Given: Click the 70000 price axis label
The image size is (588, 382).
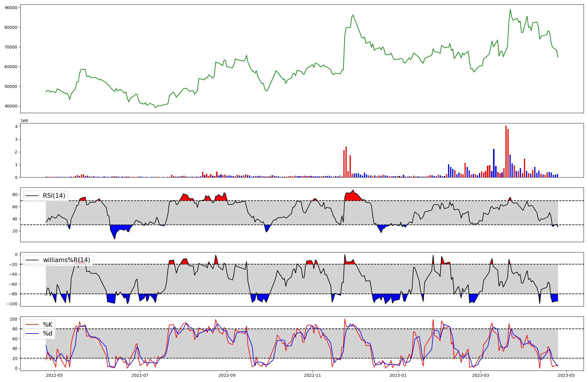Looking at the screenshot, I should [x=11, y=47].
